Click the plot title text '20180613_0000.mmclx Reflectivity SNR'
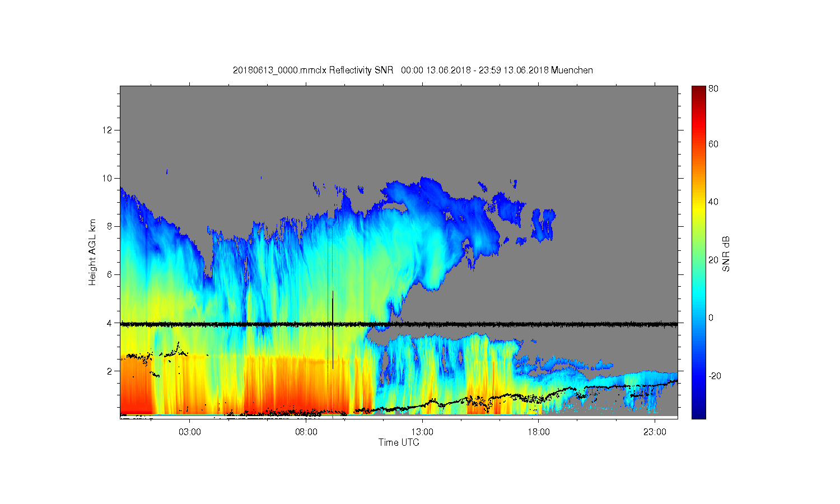 point(314,70)
